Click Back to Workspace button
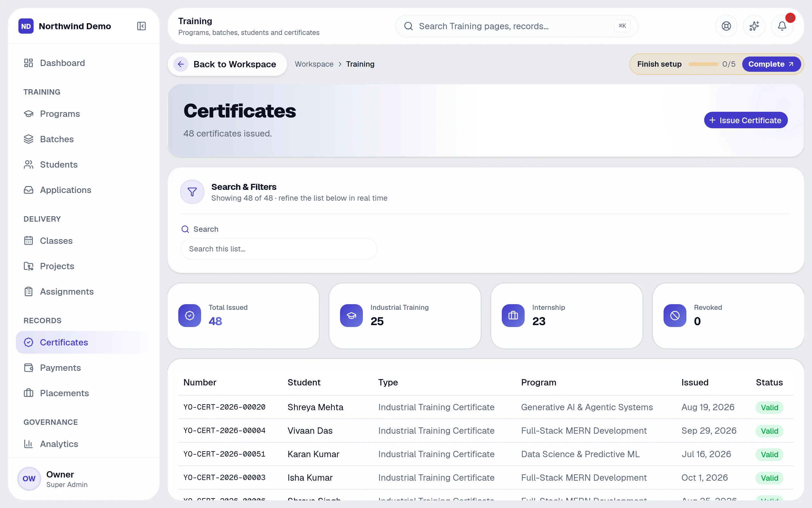 (227, 64)
